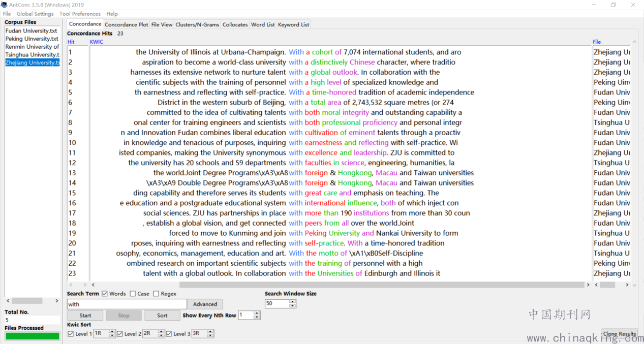Click 'Peking' in hit 19 line

coord(316,233)
